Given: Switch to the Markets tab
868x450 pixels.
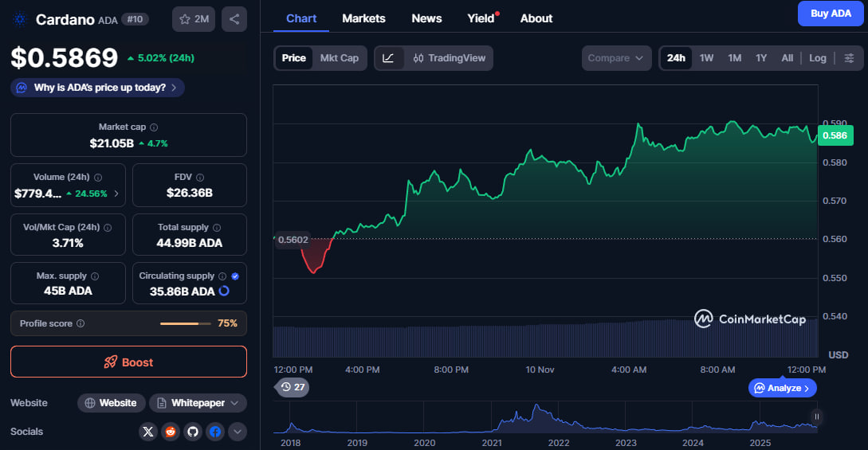Looking at the screenshot, I should [363, 18].
